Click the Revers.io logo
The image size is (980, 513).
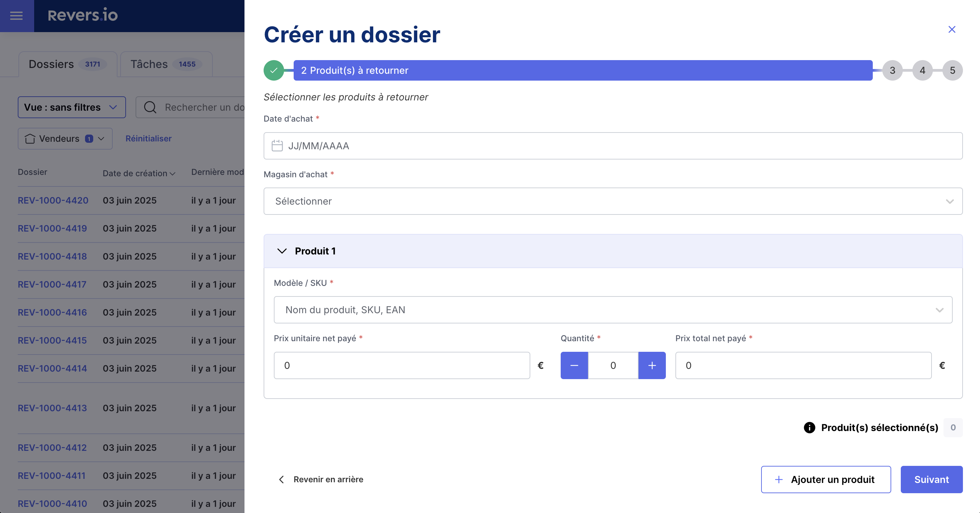83,15
